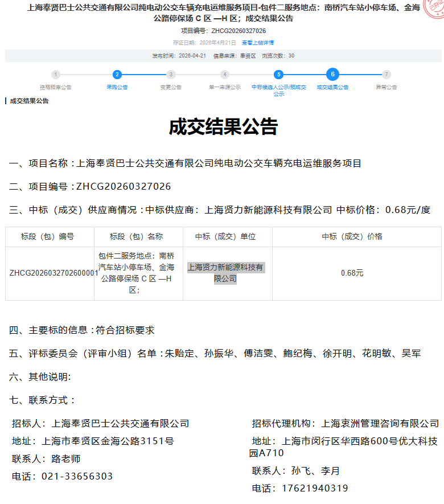Click the project number ZHCG20260327026 at top
The height and width of the screenshot is (504, 444).
click(x=238, y=31)
